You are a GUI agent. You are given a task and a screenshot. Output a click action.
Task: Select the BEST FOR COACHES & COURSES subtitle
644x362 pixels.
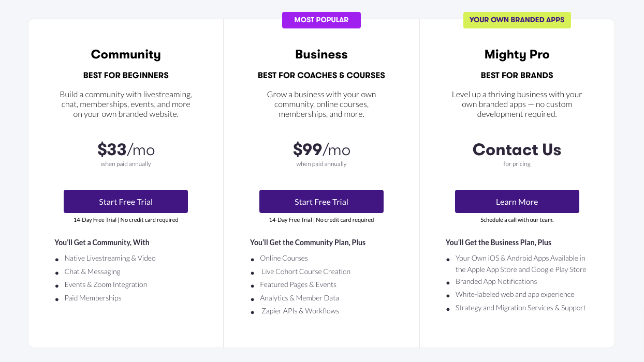coord(321,75)
